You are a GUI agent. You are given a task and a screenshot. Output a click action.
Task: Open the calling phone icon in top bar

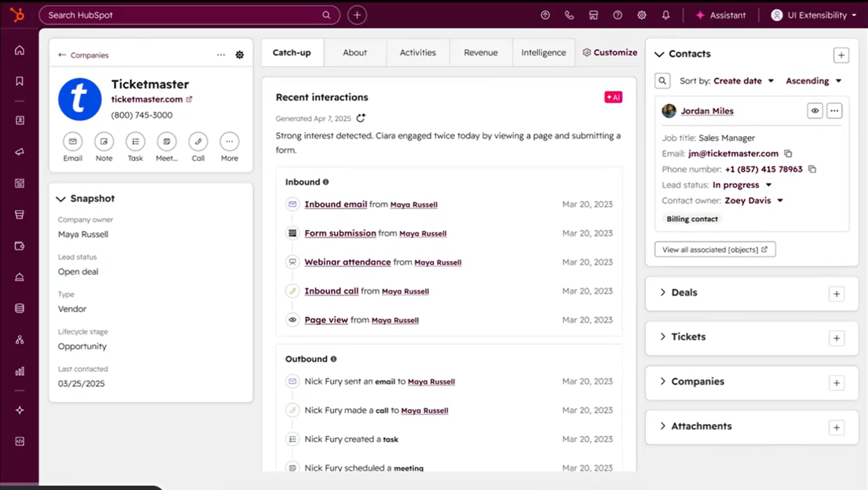pyautogui.click(x=569, y=15)
